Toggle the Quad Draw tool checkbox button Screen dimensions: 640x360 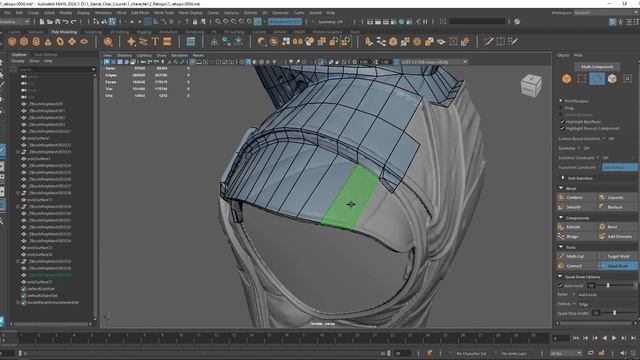pyautogui.click(x=618, y=266)
